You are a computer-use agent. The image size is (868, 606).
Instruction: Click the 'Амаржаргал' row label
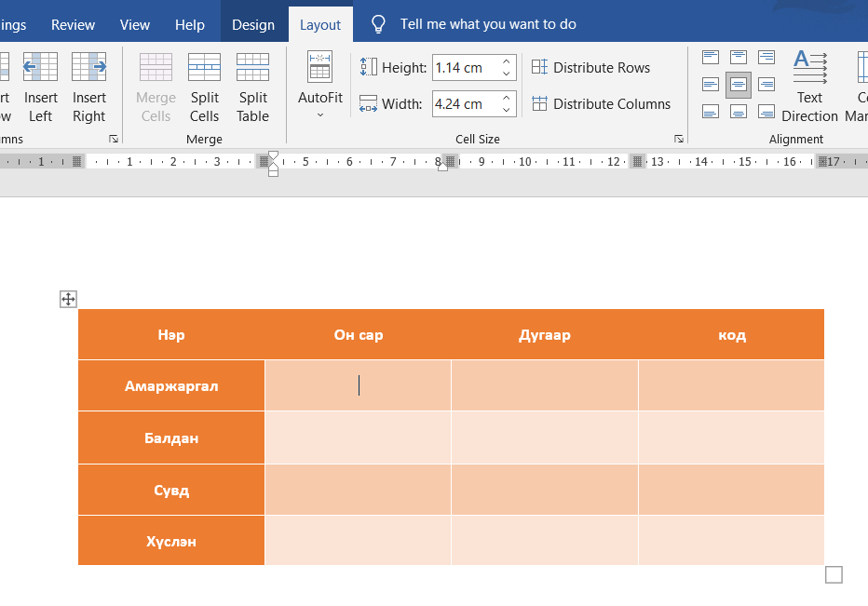click(171, 385)
